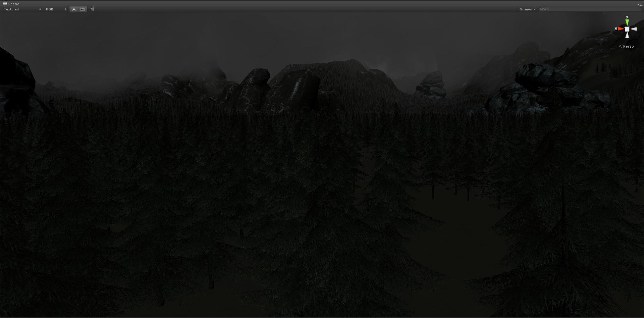Toggle the Persp projection label
The width and height of the screenshot is (644, 318).
point(626,46)
